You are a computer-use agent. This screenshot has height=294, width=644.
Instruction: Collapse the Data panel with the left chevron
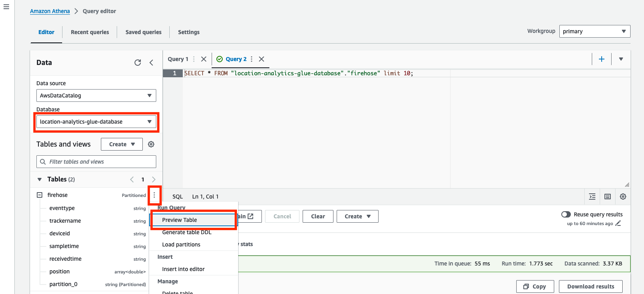151,63
